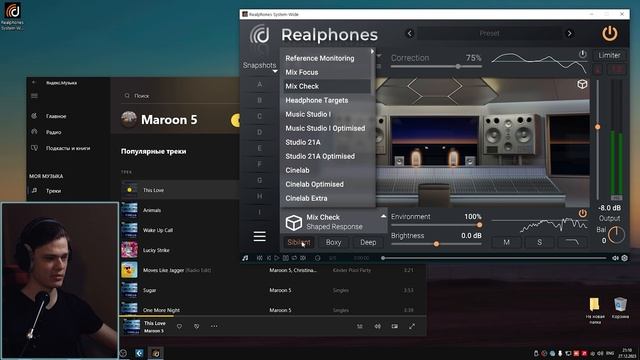Image resolution: width=640 pixels, height=360 pixels.
Task: Click the Realphones player volume speaker icon
Action: (x=615, y=258)
